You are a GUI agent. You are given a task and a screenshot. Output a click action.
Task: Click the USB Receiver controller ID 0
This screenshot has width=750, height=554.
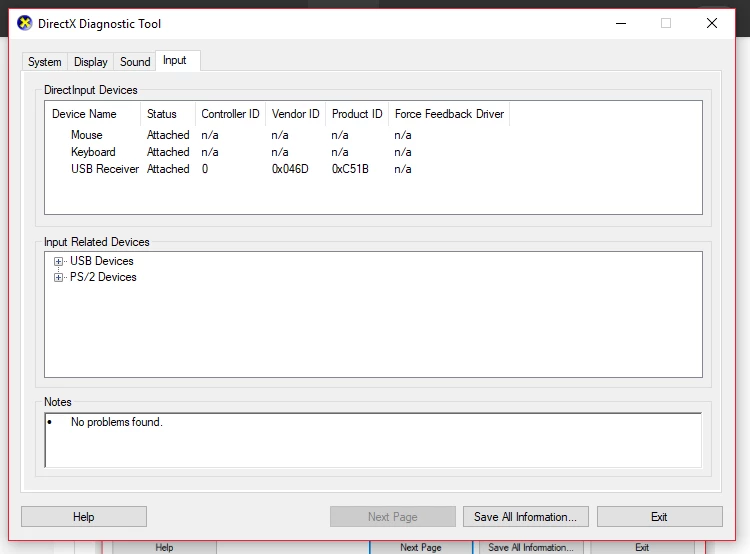point(205,169)
